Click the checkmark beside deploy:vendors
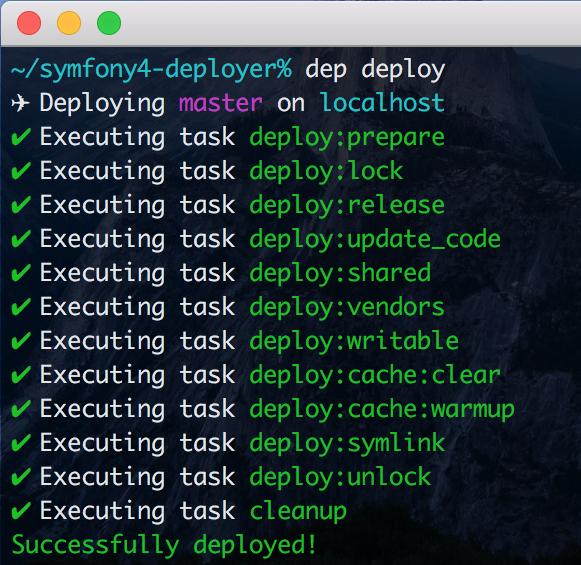Screen dimensions: 581x565 (21, 306)
